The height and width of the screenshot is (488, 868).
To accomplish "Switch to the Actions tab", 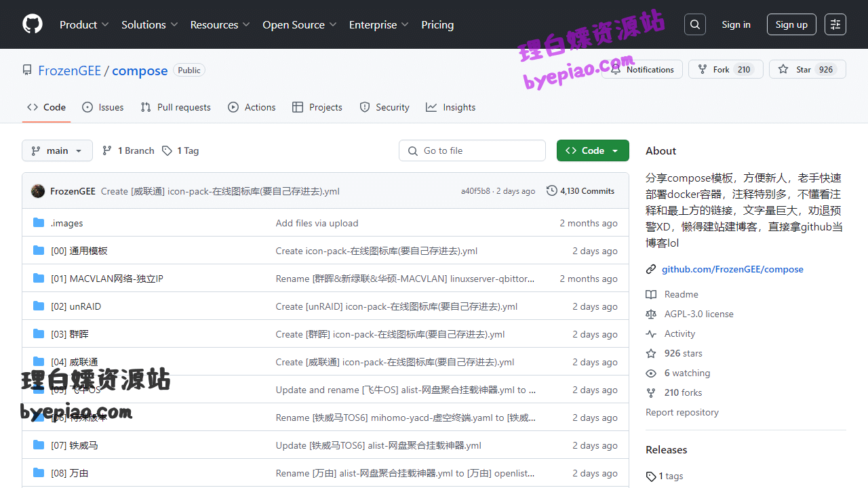I will [x=252, y=107].
